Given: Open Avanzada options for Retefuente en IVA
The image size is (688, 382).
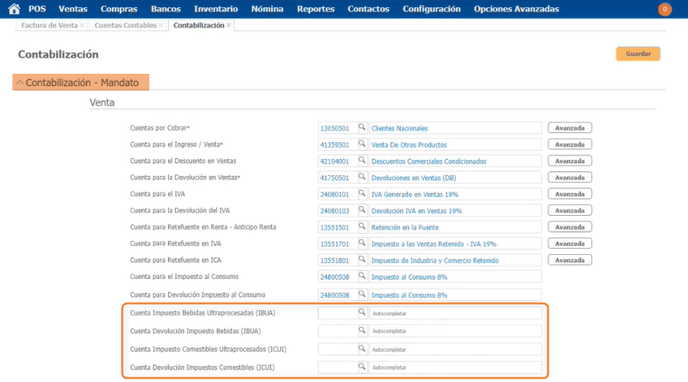Looking at the screenshot, I should click(x=570, y=243).
